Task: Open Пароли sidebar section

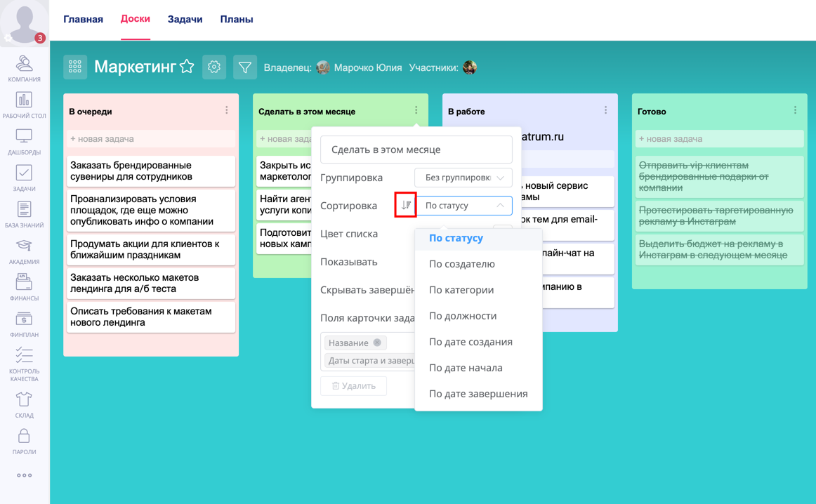Action: click(x=24, y=441)
